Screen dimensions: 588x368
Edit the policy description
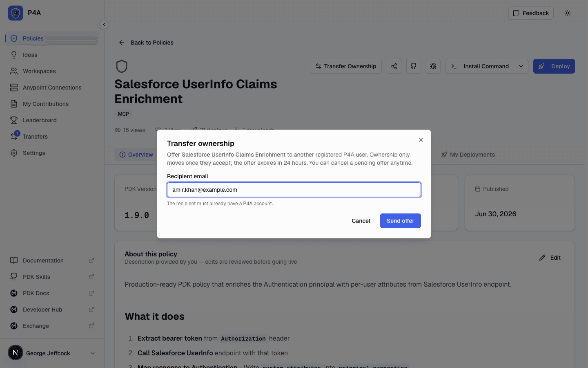(550, 258)
